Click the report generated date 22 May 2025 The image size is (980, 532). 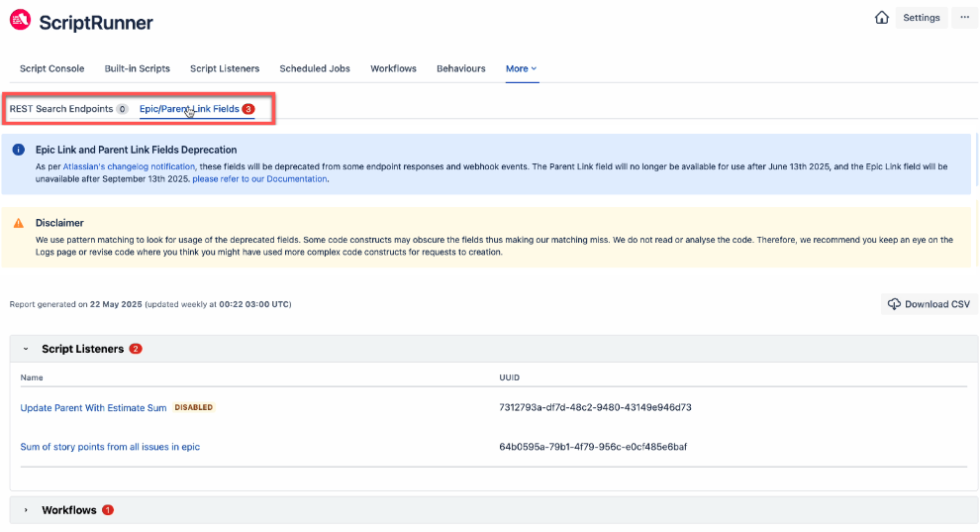click(x=116, y=304)
